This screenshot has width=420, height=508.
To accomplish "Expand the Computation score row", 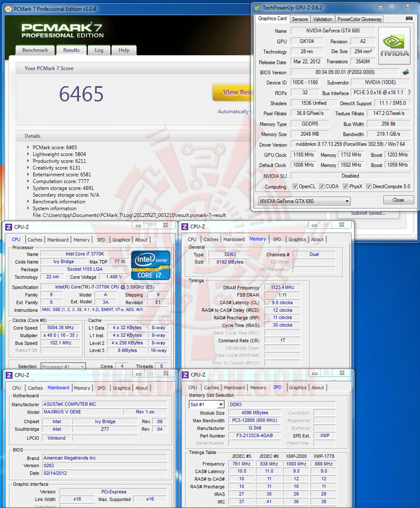I will 28,181.
